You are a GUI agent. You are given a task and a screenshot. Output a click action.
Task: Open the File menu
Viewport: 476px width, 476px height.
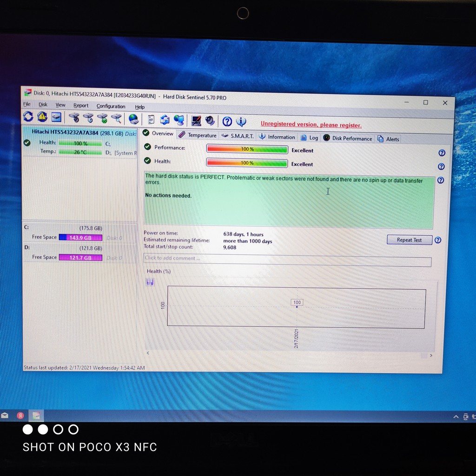click(x=27, y=104)
